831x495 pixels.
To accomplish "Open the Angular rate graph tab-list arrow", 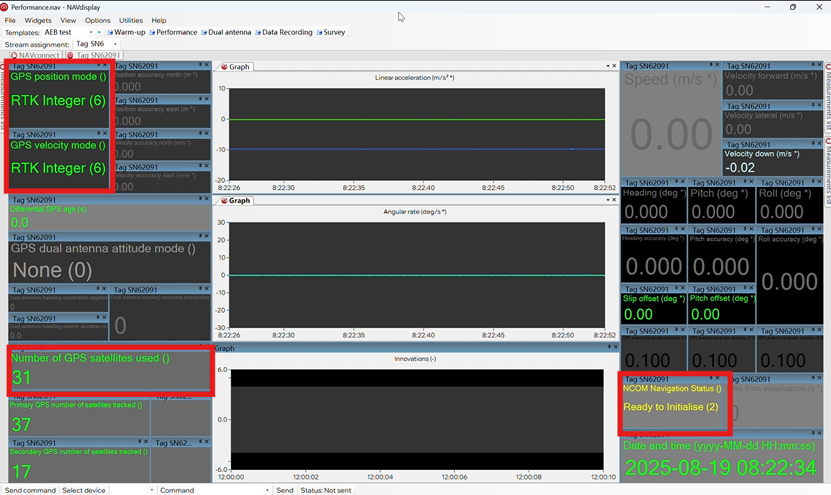I will [608, 200].
